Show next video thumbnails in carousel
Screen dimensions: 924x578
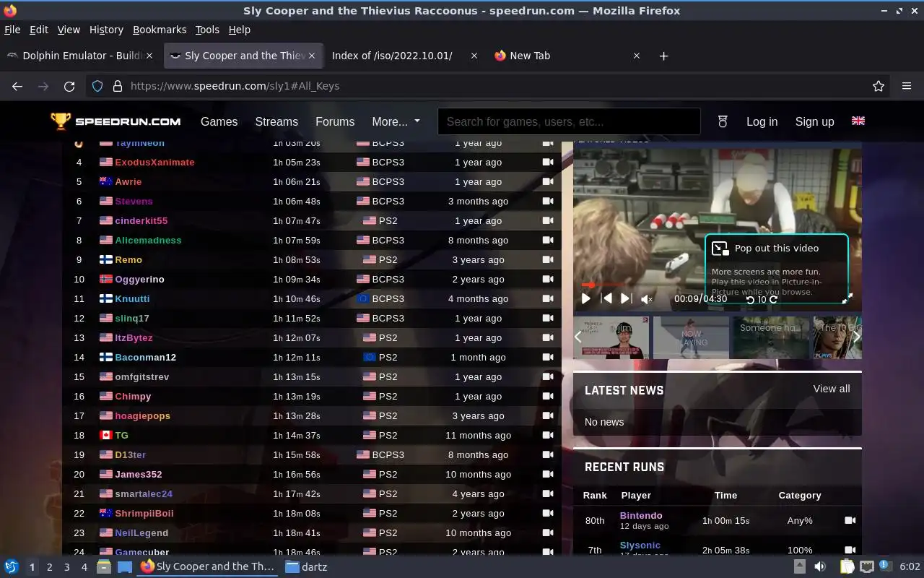point(856,337)
